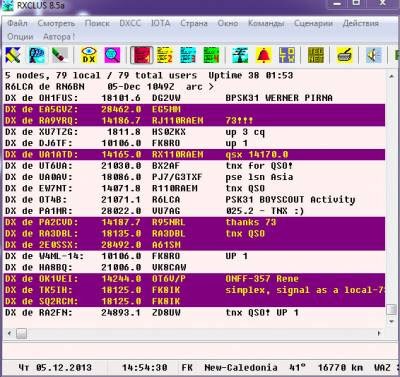
Task: Click New-Caledonia in status bar
Action: (241, 368)
